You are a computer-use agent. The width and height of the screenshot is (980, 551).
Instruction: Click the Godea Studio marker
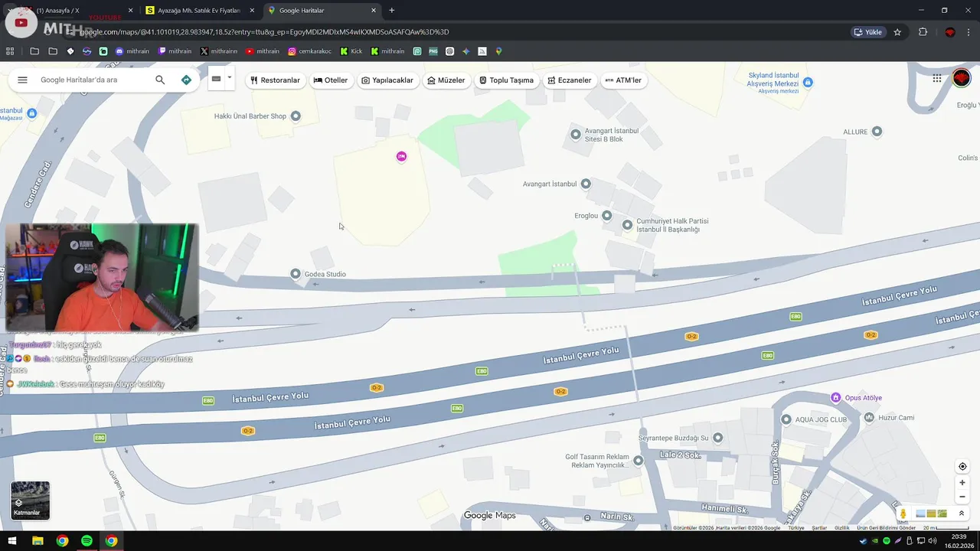(296, 274)
